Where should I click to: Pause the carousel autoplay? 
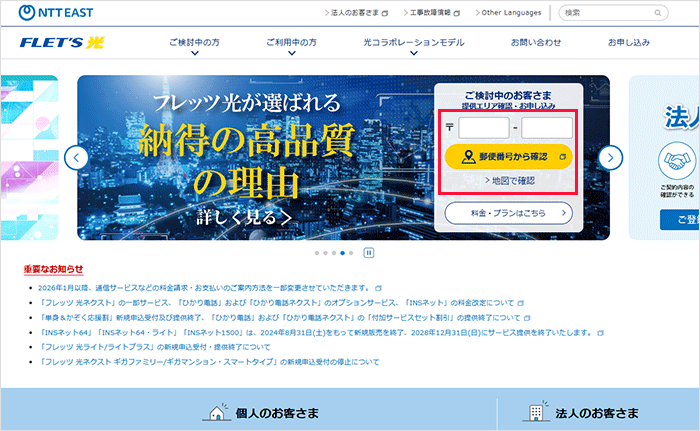click(369, 253)
